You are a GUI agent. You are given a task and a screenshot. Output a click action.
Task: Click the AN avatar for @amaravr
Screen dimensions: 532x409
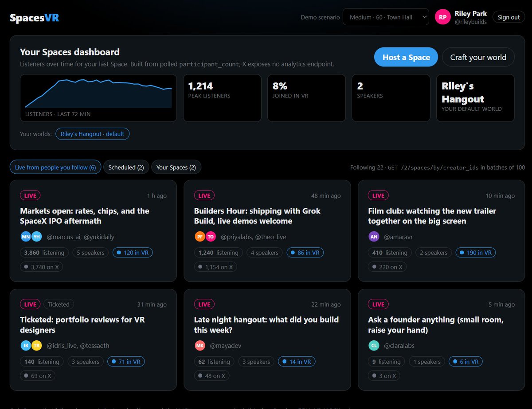pos(374,237)
